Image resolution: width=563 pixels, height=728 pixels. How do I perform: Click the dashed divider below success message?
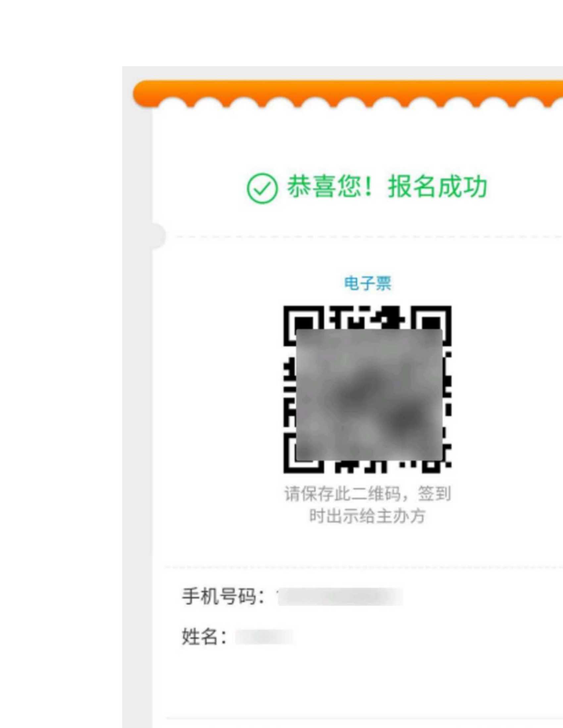pos(369,237)
